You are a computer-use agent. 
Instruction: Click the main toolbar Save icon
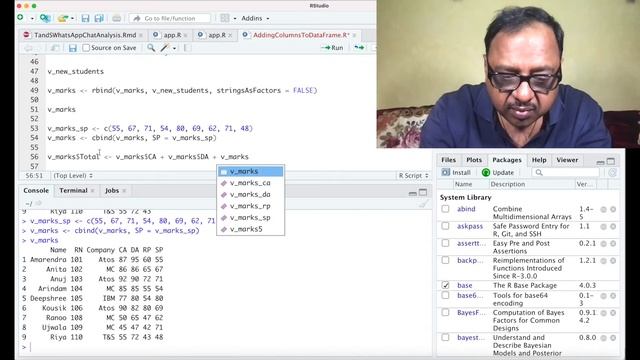(x=85, y=18)
